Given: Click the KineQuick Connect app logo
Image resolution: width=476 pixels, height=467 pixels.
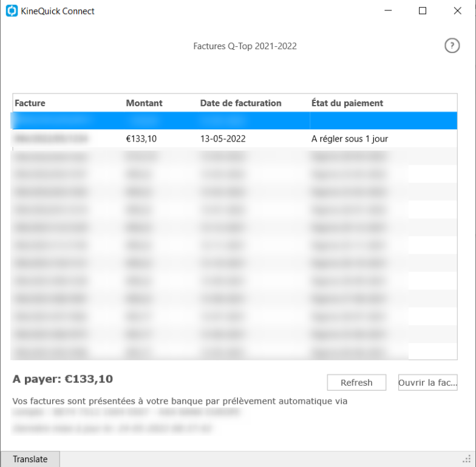Looking at the screenshot, I should coord(12,11).
